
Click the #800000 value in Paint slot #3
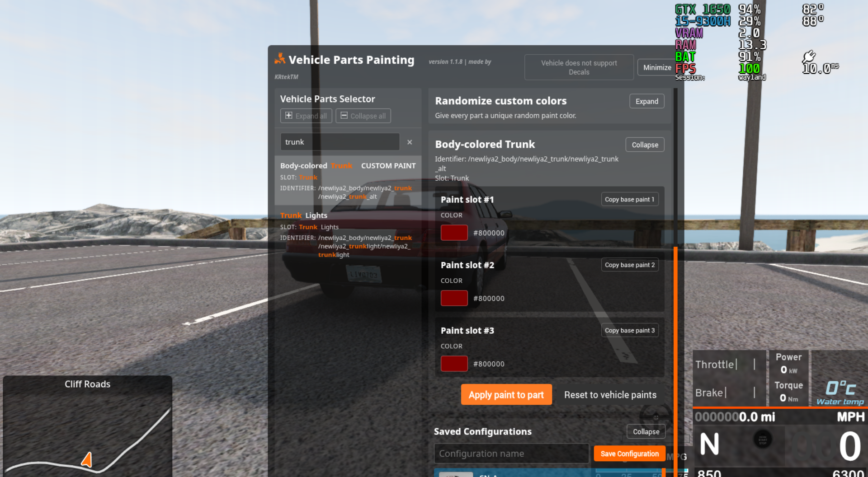489,364
